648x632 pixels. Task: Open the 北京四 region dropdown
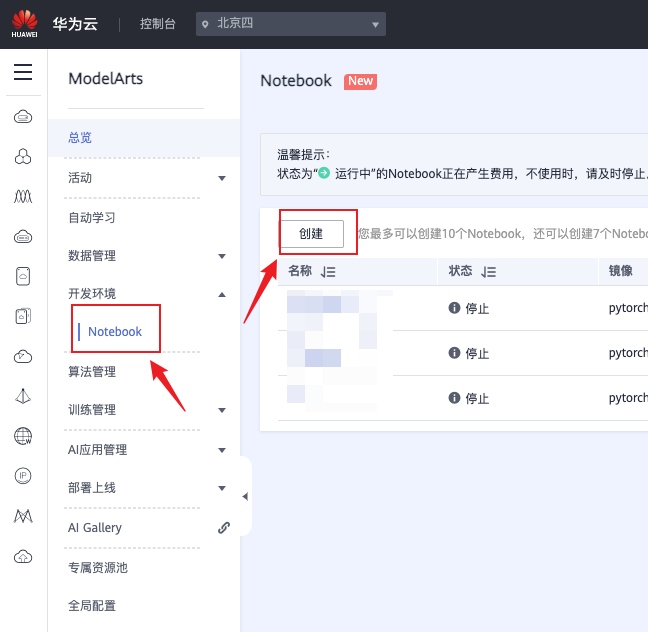[x=290, y=24]
